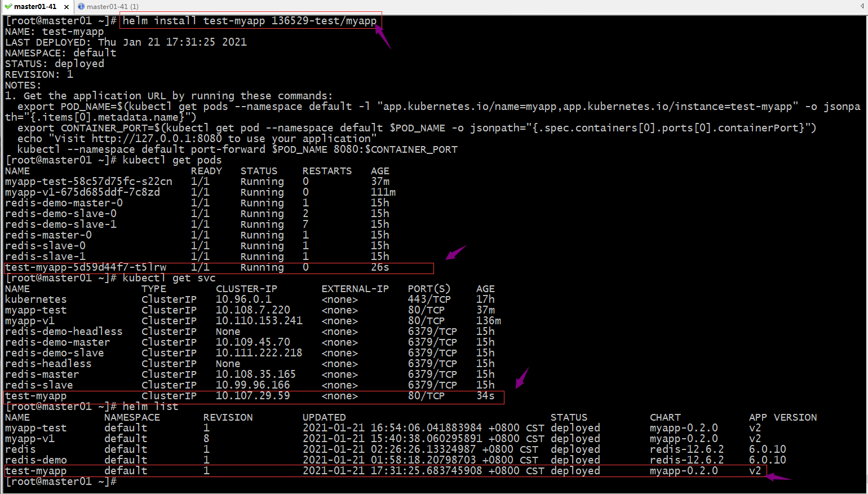This screenshot has height=494, width=868.
Task: Click the 'NAMESPACE: default' output line
Action: point(61,53)
